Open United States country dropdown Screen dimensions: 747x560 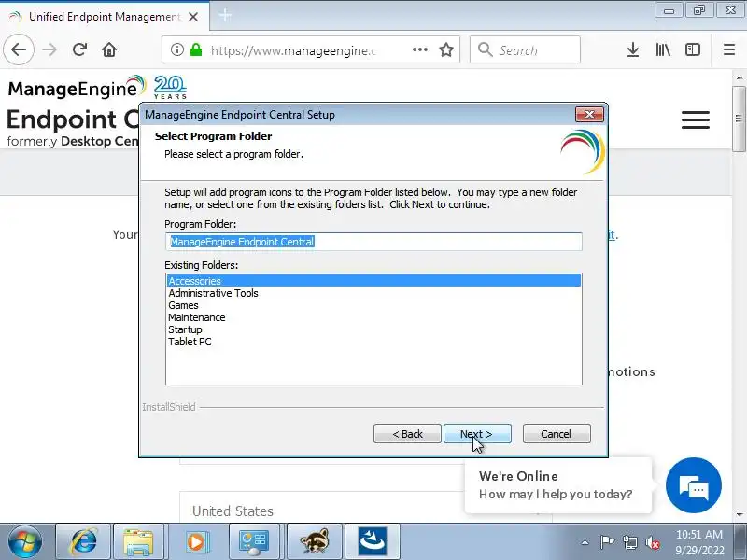365,511
